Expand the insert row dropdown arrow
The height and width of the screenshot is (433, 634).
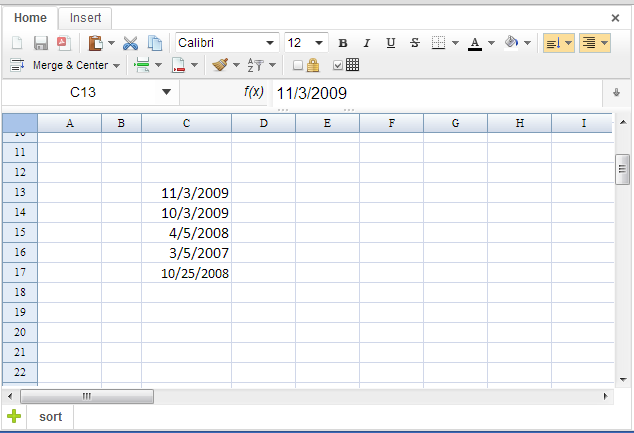158,65
